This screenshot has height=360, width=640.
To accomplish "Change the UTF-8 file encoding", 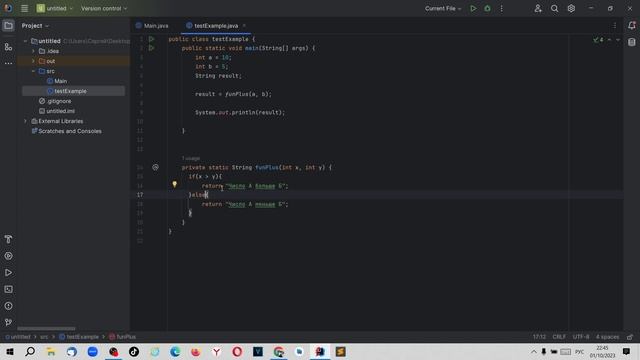I will [581, 337].
